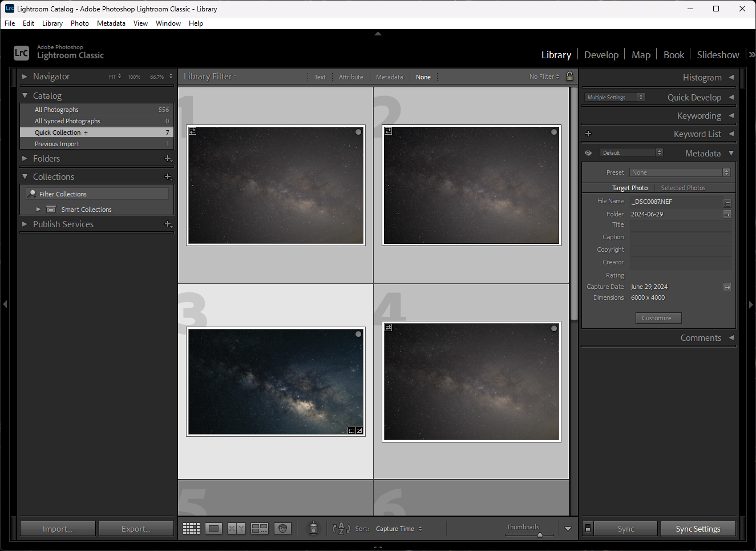Reverse sort direction with the A-Z icon
756x551 pixels.
341,529
